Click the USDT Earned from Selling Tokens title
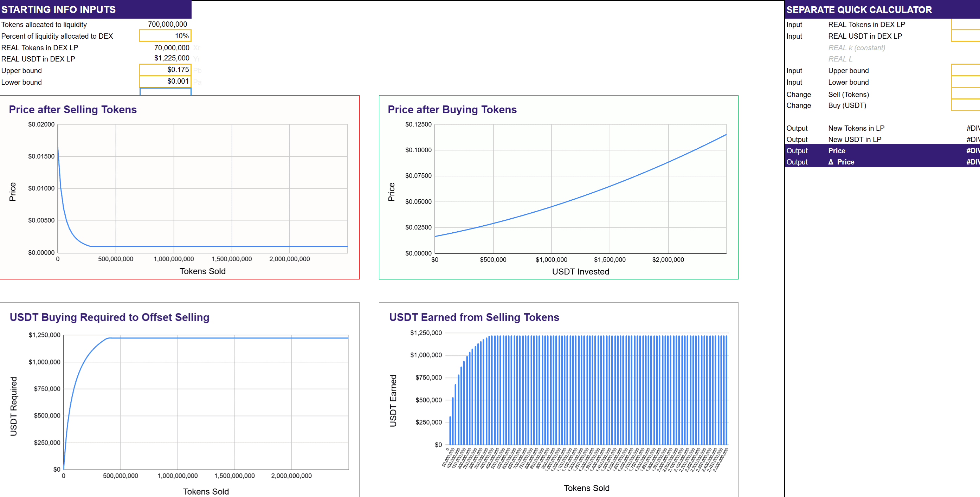This screenshot has height=497, width=980. [474, 317]
